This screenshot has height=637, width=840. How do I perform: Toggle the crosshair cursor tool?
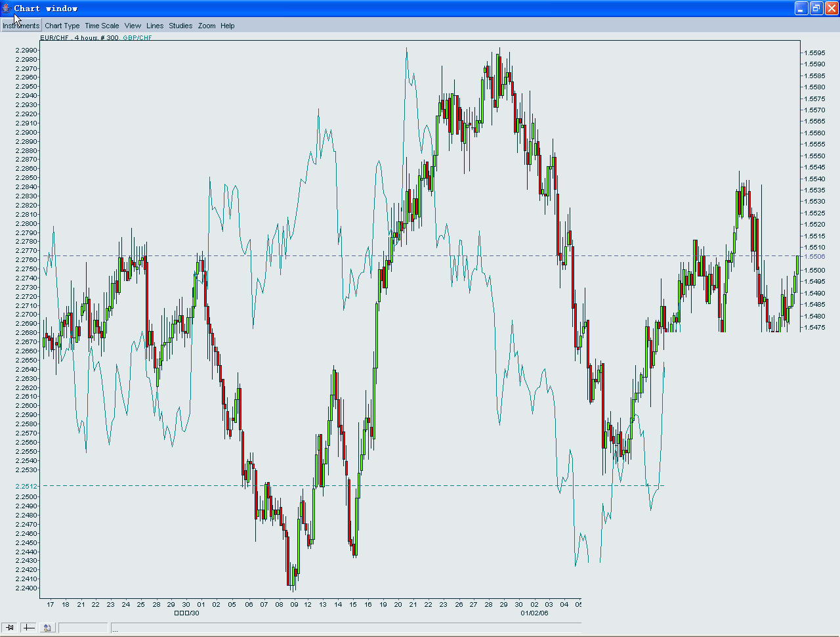point(29,628)
